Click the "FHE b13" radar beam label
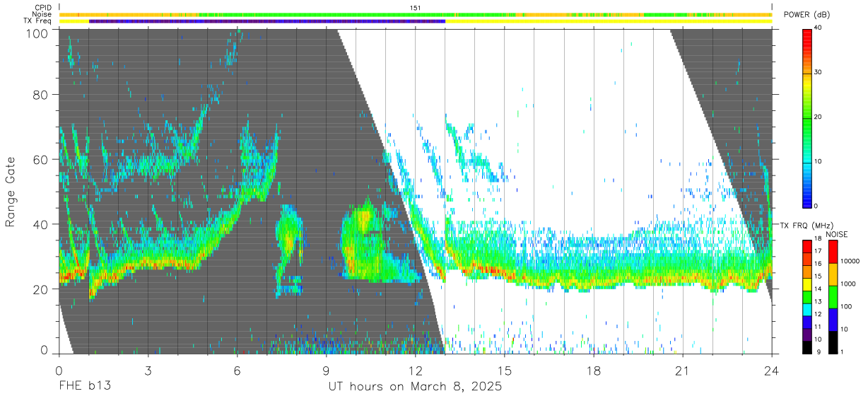 point(85,387)
